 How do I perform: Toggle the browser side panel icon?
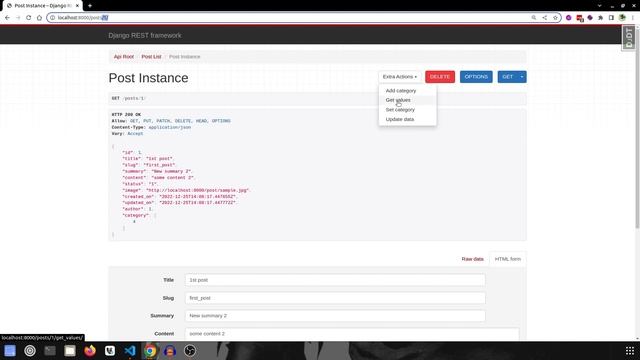[611, 18]
